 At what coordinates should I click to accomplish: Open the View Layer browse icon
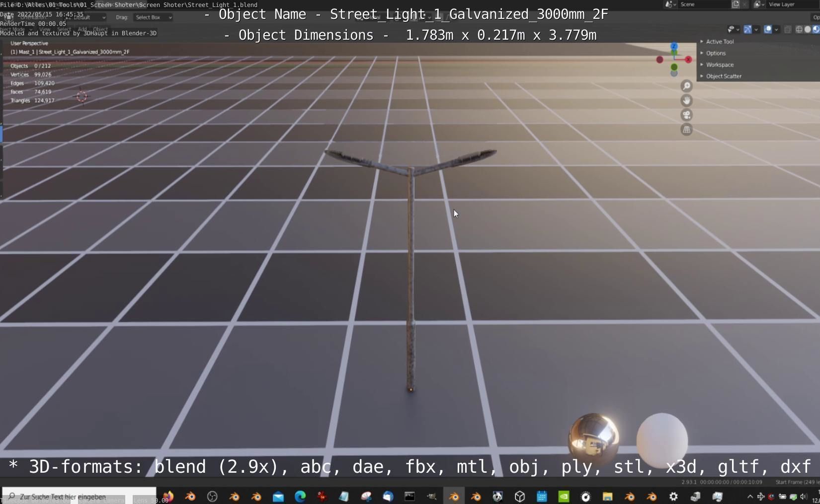[758, 4]
